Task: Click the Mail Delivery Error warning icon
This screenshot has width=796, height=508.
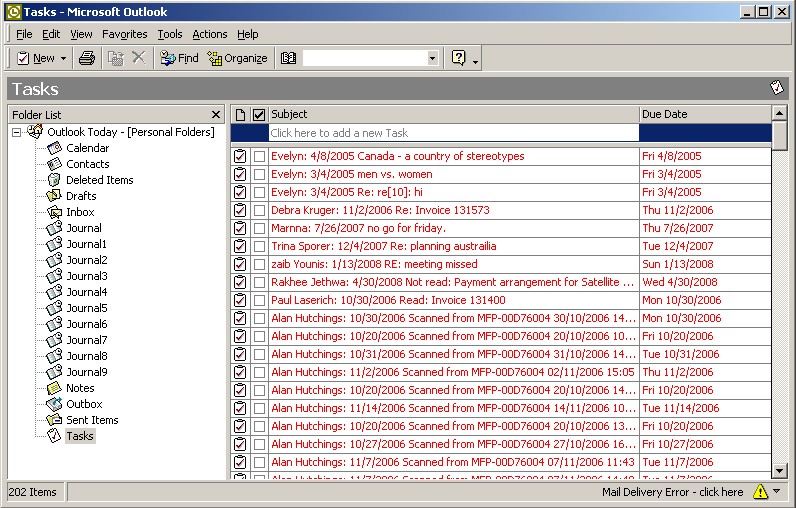Action: click(x=760, y=491)
